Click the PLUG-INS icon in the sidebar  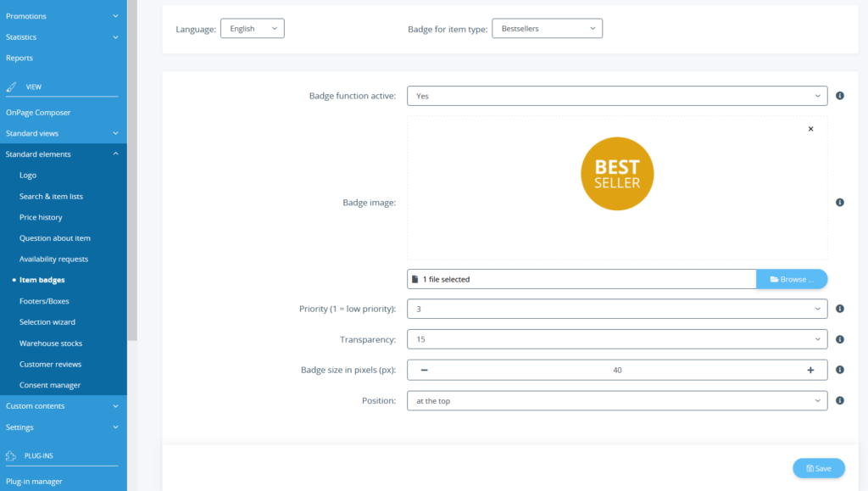[12, 455]
